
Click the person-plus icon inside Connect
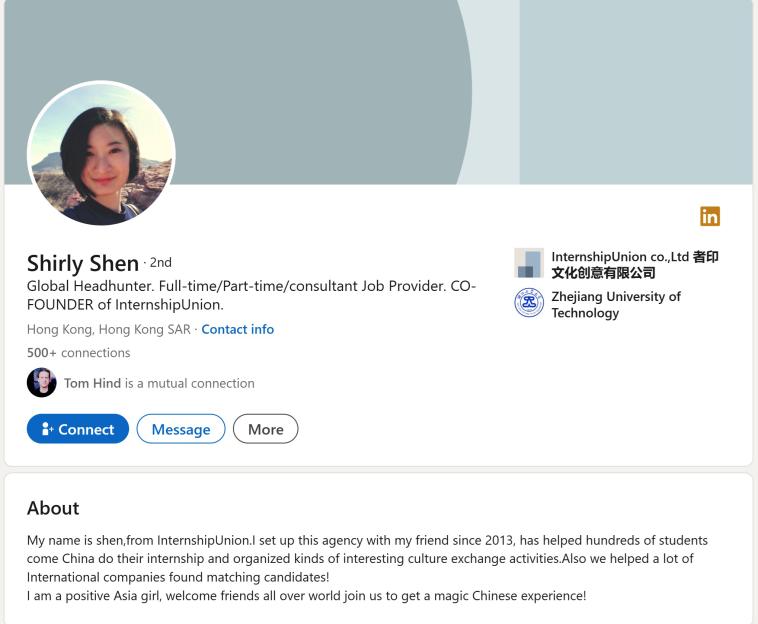click(x=47, y=429)
